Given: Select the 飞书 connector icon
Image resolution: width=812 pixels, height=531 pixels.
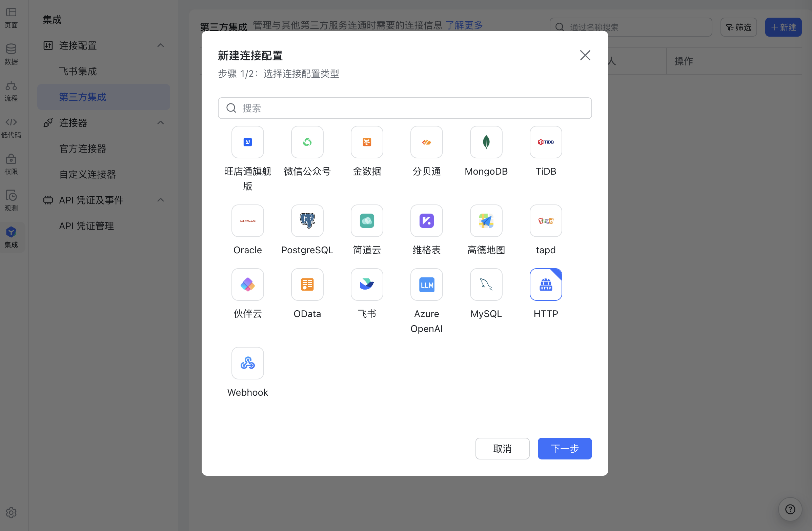Looking at the screenshot, I should (x=367, y=284).
